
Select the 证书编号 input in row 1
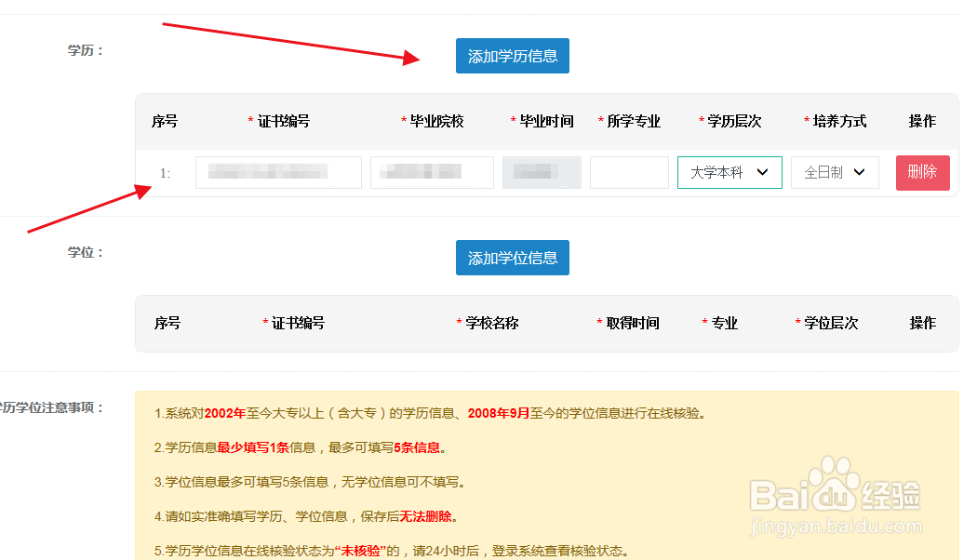coord(277,172)
